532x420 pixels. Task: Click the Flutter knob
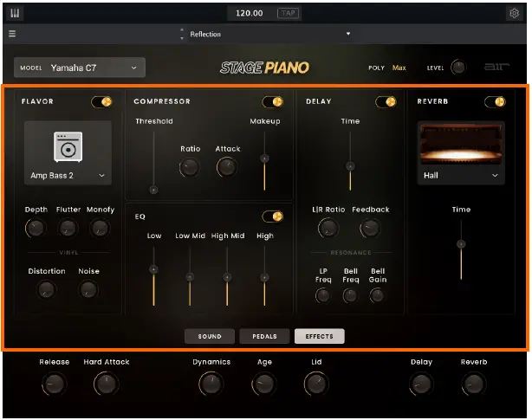(x=68, y=228)
